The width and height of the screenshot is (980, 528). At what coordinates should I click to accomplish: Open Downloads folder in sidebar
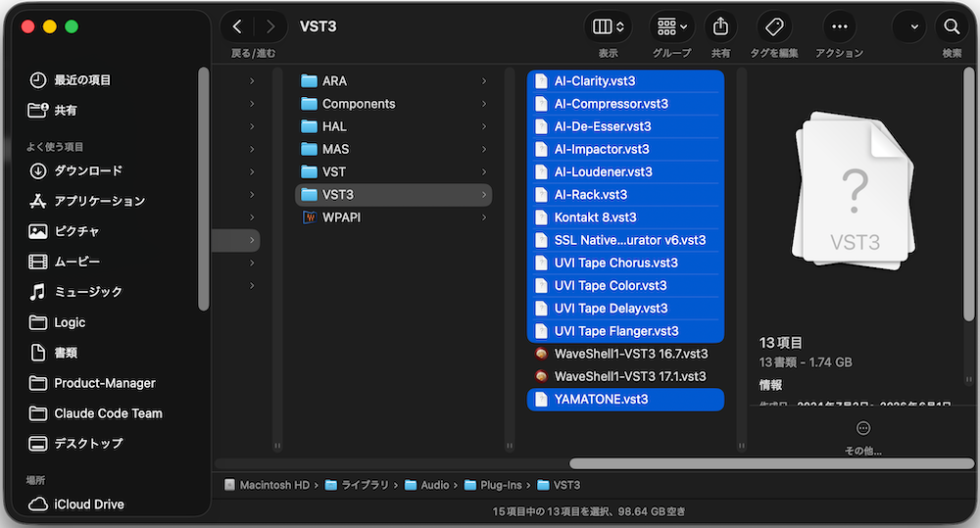coord(75,170)
